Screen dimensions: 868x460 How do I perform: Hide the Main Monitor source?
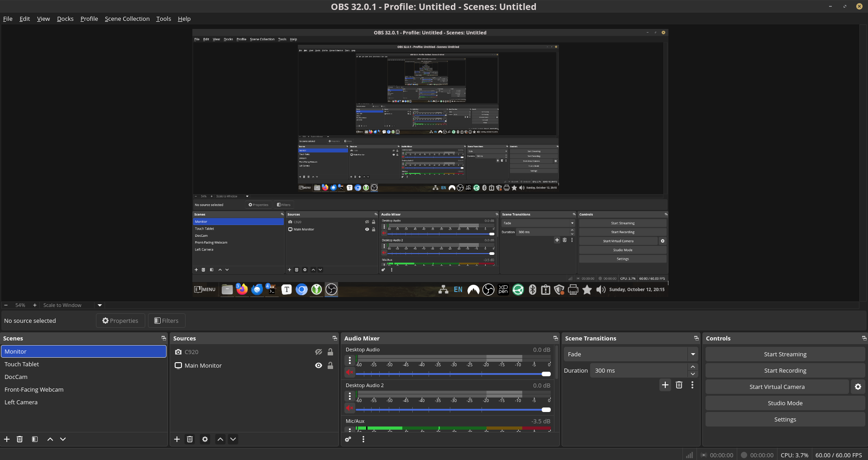tap(319, 365)
